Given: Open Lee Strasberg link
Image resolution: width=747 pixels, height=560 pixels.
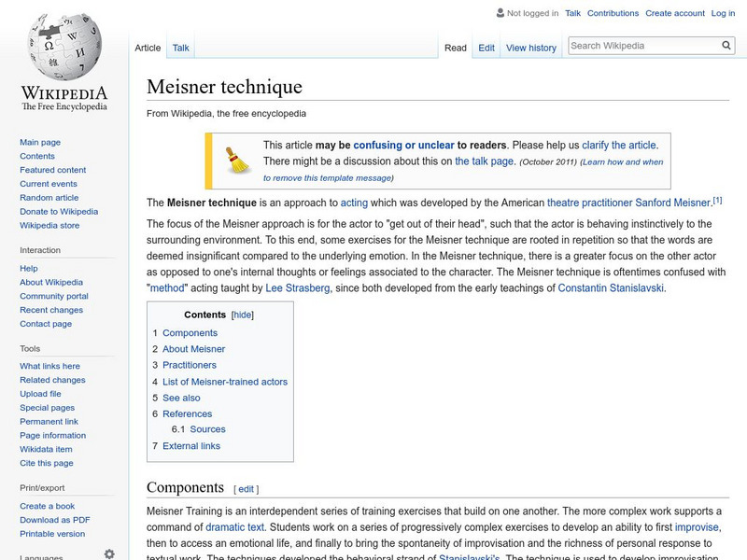Looking at the screenshot, I should pos(297,287).
